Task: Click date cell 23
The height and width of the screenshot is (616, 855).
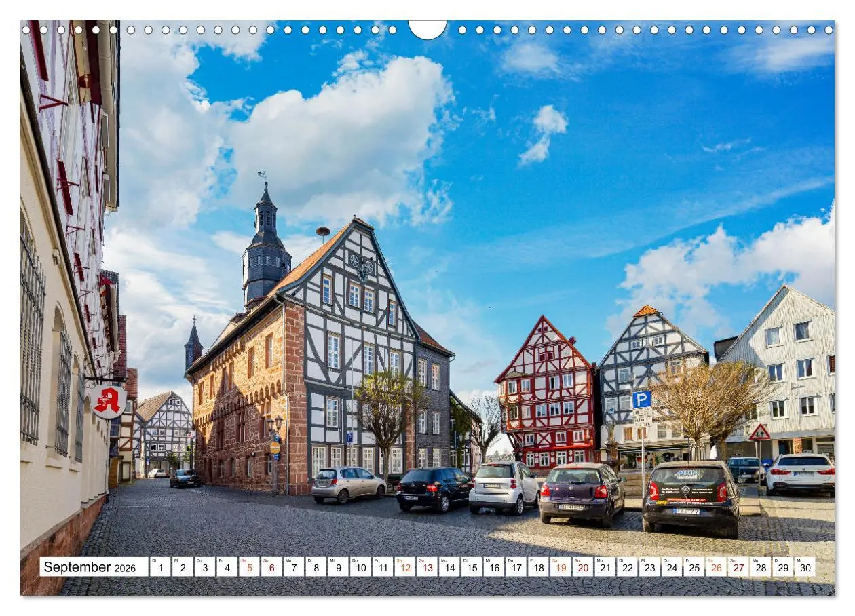Action: 649,567
